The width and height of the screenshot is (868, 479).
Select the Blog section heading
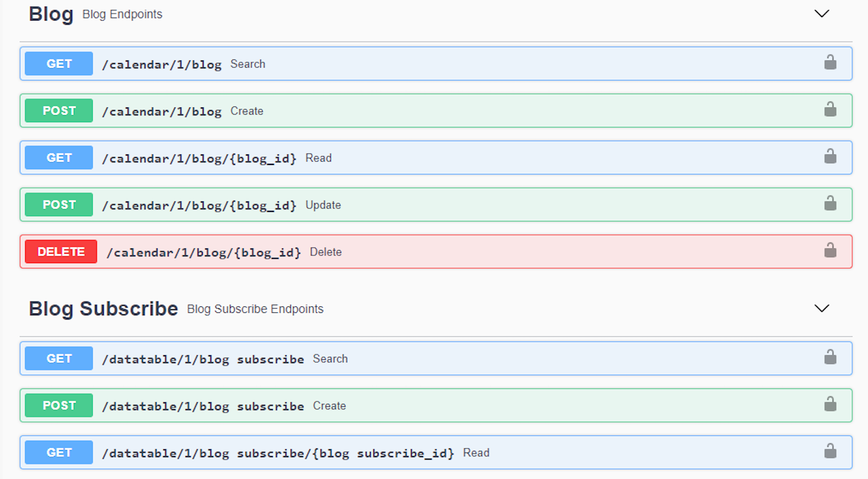(x=51, y=14)
